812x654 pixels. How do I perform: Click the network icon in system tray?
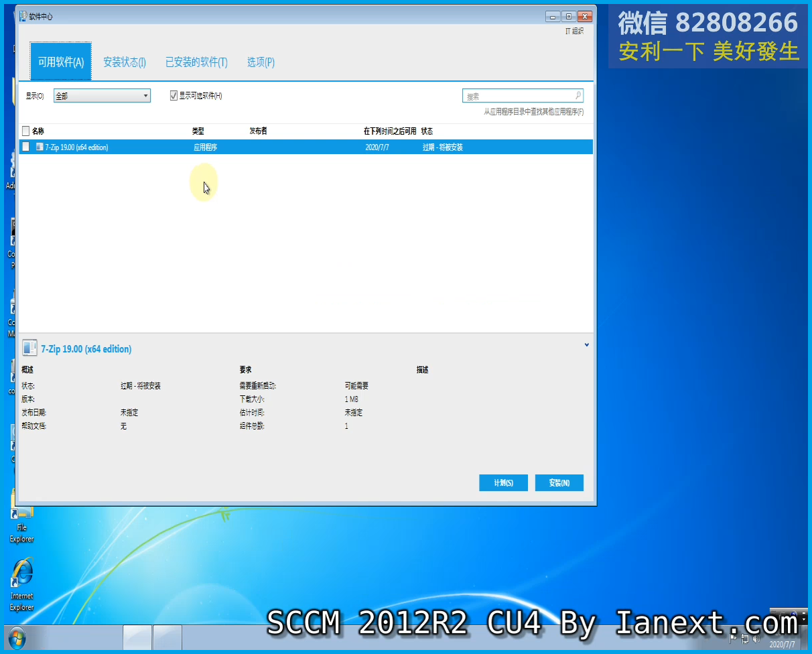pyautogui.click(x=744, y=639)
